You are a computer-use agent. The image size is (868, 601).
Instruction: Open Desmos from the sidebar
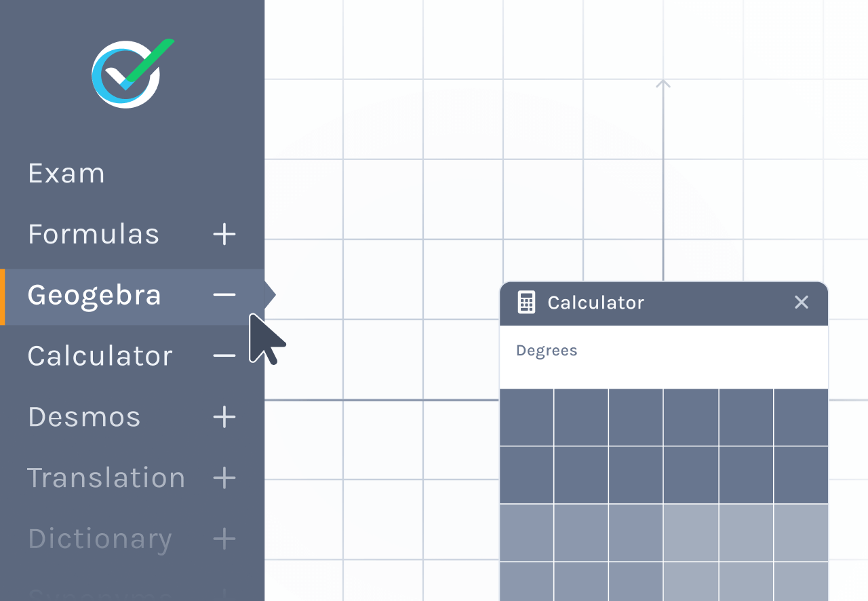(x=84, y=417)
